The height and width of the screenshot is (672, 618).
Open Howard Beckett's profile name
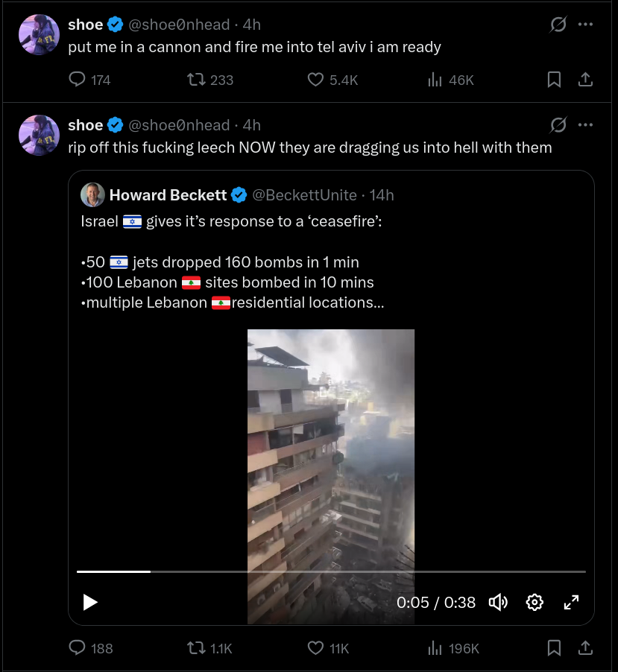(x=168, y=195)
